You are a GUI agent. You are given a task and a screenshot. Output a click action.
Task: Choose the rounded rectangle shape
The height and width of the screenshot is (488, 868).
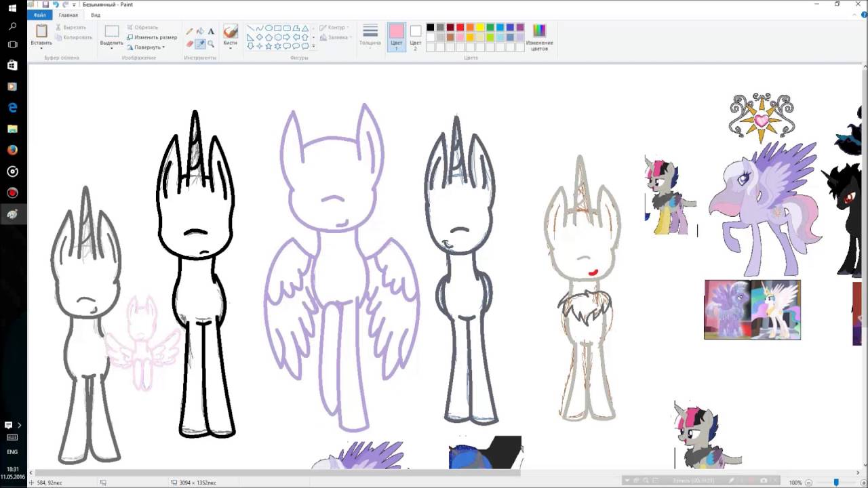click(287, 28)
